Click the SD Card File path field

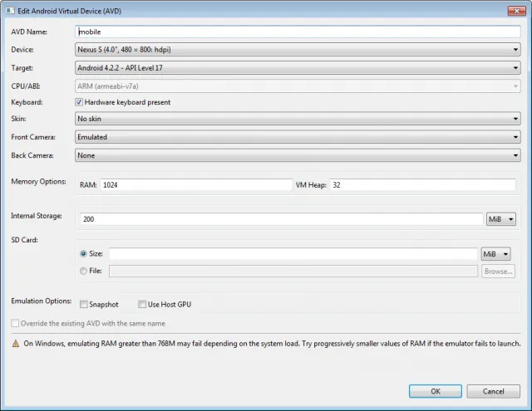293,271
